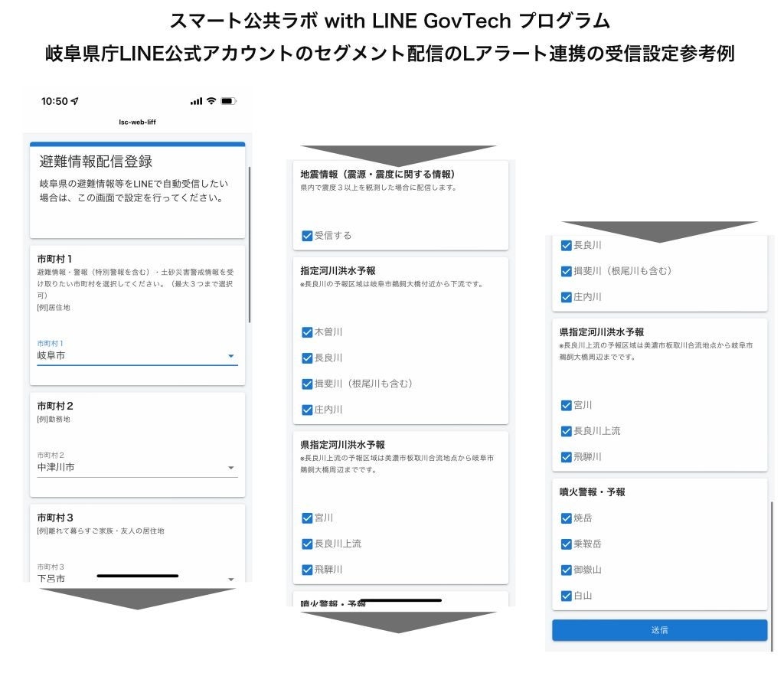Image resolution: width=784 pixels, height=686 pixels.
Task: Click 噴火警報・予報 heading above 焼岳
Action: [592, 492]
